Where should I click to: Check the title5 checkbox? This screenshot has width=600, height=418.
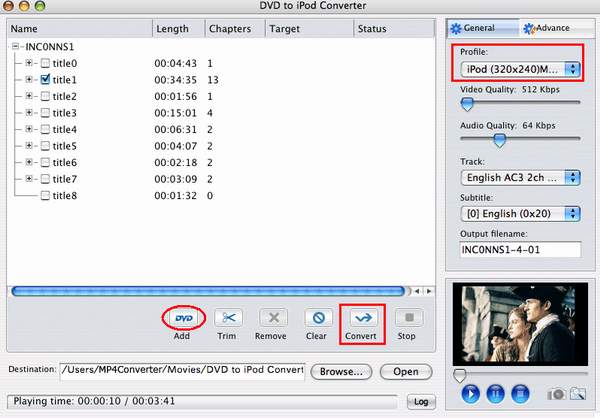pyautogui.click(x=45, y=146)
